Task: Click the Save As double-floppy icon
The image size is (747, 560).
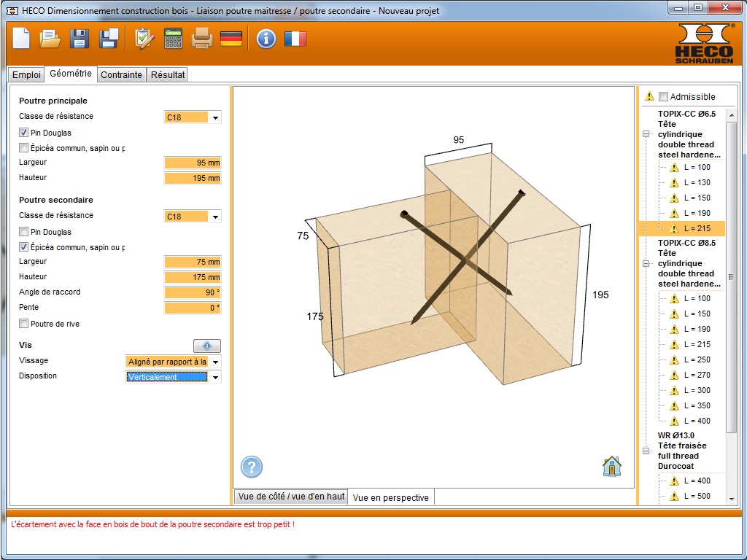Action: click(109, 39)
